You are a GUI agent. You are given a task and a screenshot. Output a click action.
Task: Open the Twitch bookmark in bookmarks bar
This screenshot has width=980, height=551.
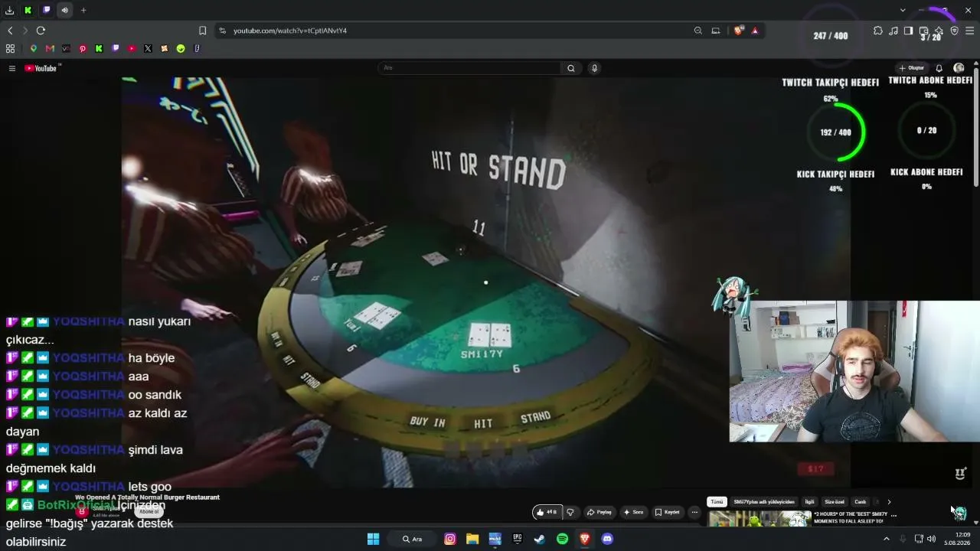click(116, 48)
